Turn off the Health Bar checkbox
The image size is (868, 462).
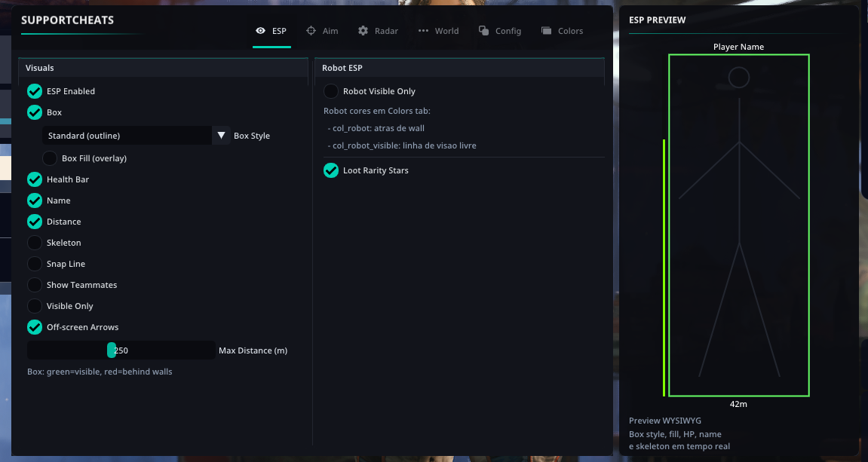35,179
